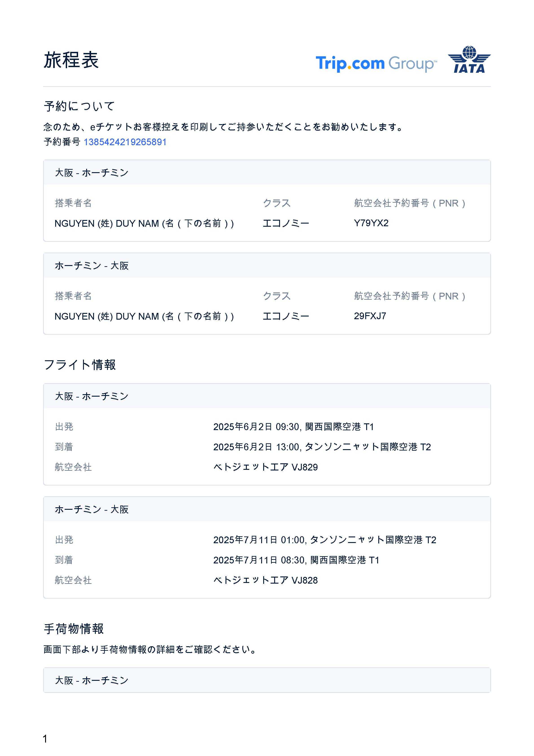This screenshot has height=756, width=534.
Task: Click ホーチミン - 大阪 header under フライト情報
Action: (x=92, y=509)
